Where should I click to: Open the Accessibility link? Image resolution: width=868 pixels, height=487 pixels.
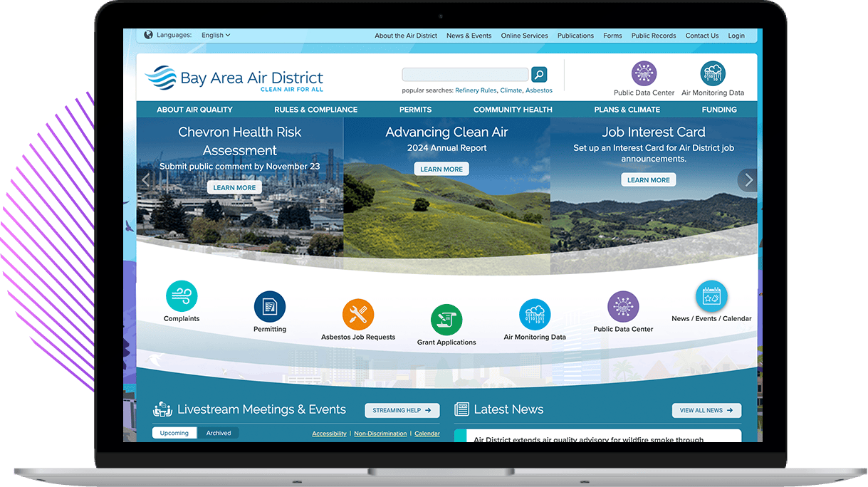point(329,434)
